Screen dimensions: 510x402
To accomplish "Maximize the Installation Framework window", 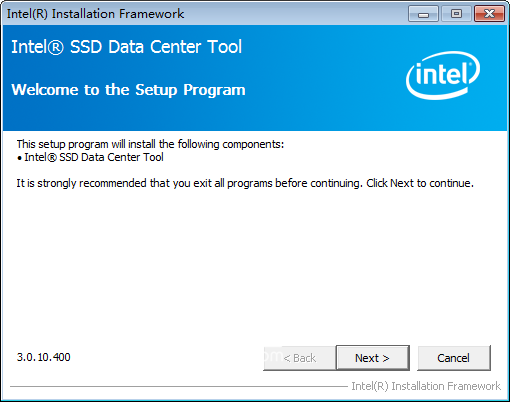I will 456,14.
